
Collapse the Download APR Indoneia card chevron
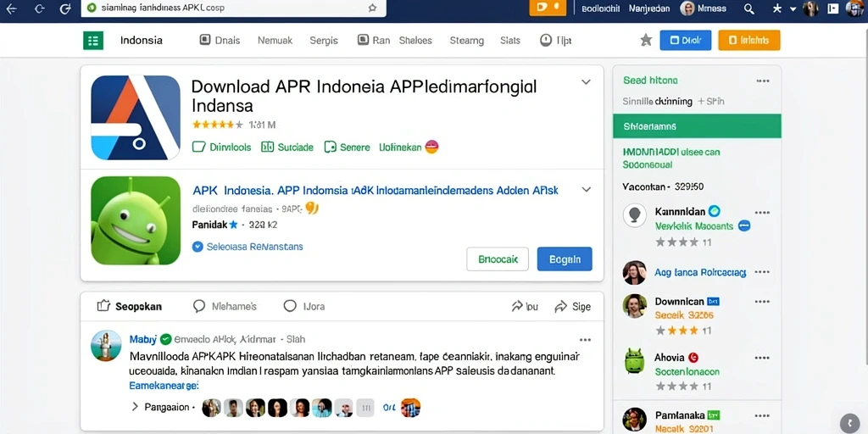586,82
